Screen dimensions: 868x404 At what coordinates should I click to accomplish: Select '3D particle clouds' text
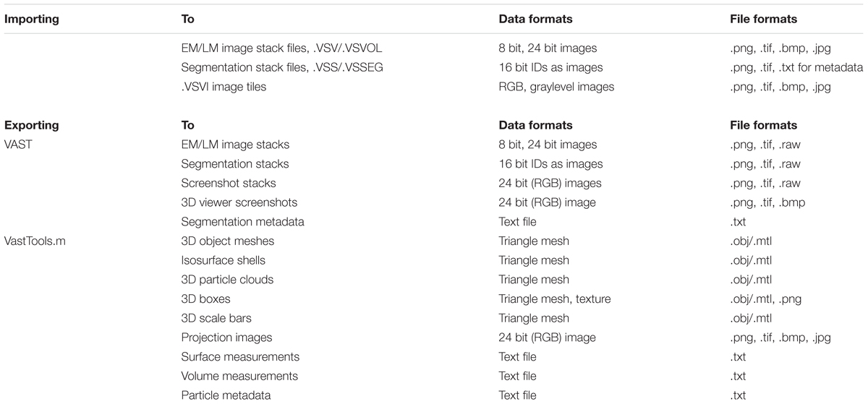click(x=227, y=279)
